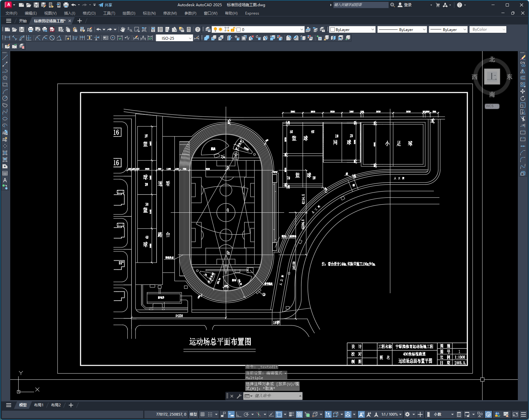Select the Diameter dimension tool
The width and height of the screenshot is (529, 420).
tap(52, 38)
